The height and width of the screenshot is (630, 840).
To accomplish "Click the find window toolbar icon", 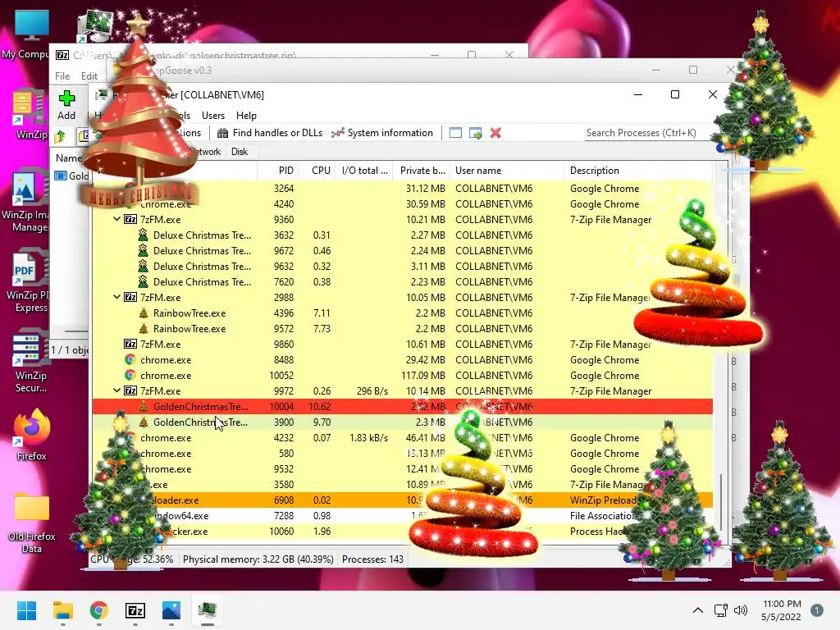I will [x=455, y=133].
